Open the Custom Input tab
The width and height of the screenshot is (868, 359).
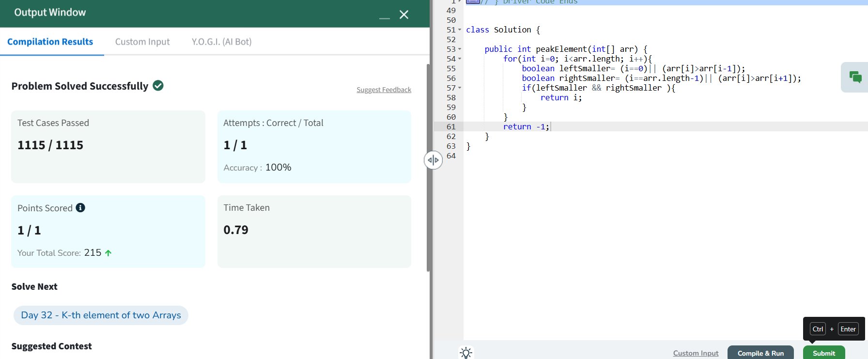click(142, 42)
